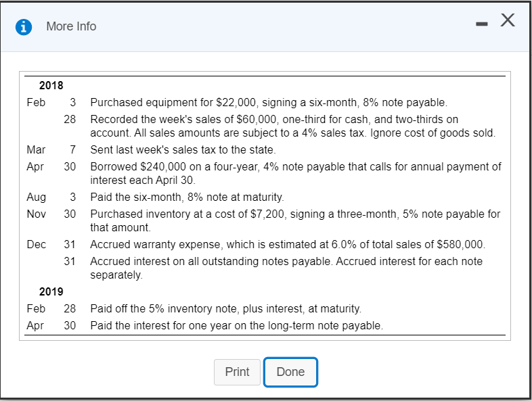This screenshot has height=401, width=532.
Task: Select 'Paid the interest for one year' entry
Action: 236,325
